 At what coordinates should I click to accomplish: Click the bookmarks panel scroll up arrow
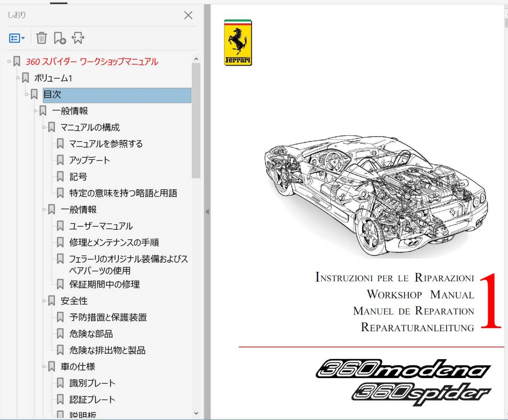pos(196,59)
